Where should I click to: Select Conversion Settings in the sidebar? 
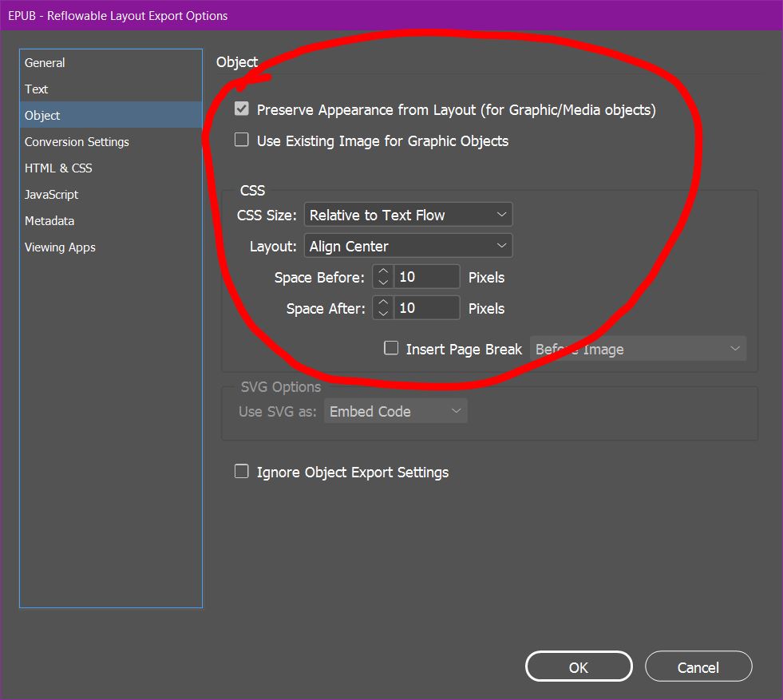[x=77, y=142]
